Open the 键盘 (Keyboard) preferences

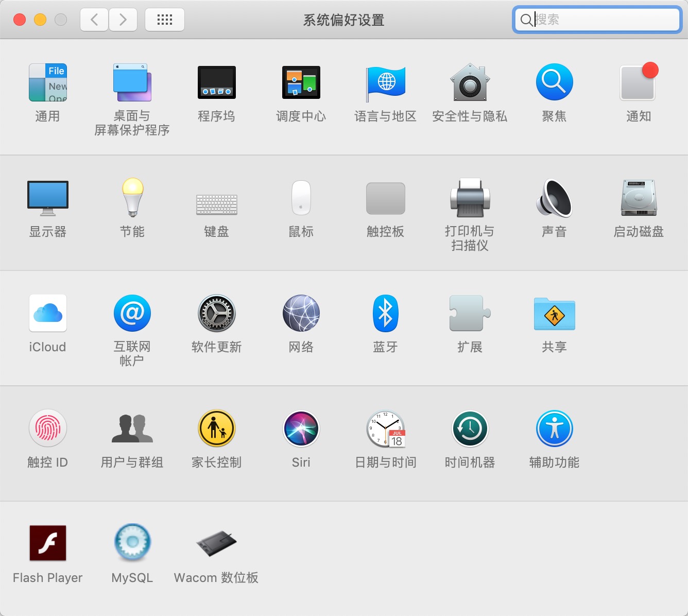tap(217, 204)
